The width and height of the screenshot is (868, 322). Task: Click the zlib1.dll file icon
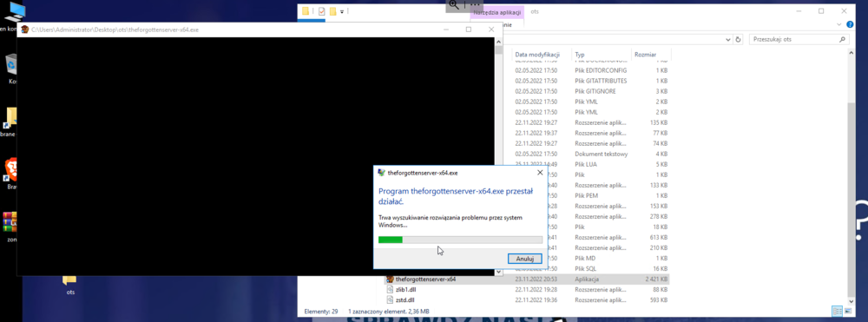(x=390, y=289)
